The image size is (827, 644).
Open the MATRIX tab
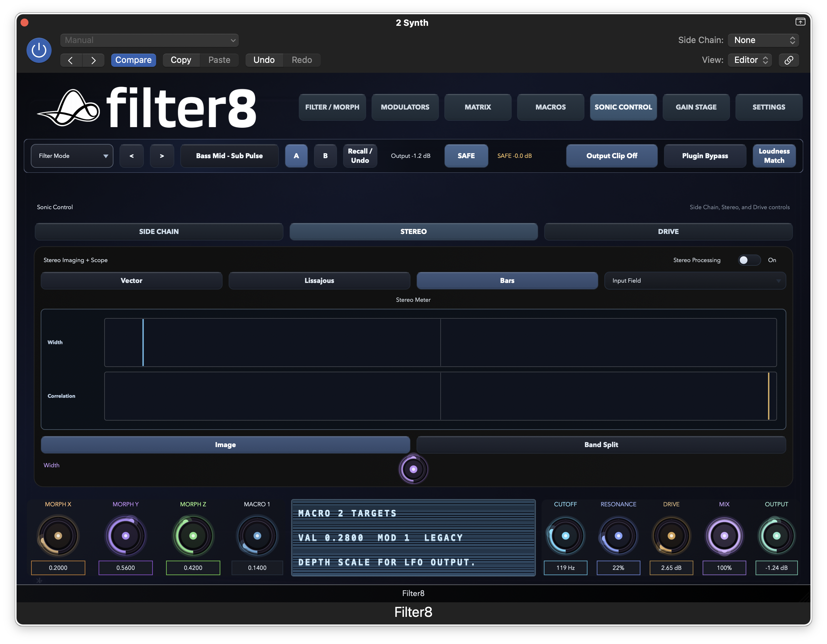(477, 107)
